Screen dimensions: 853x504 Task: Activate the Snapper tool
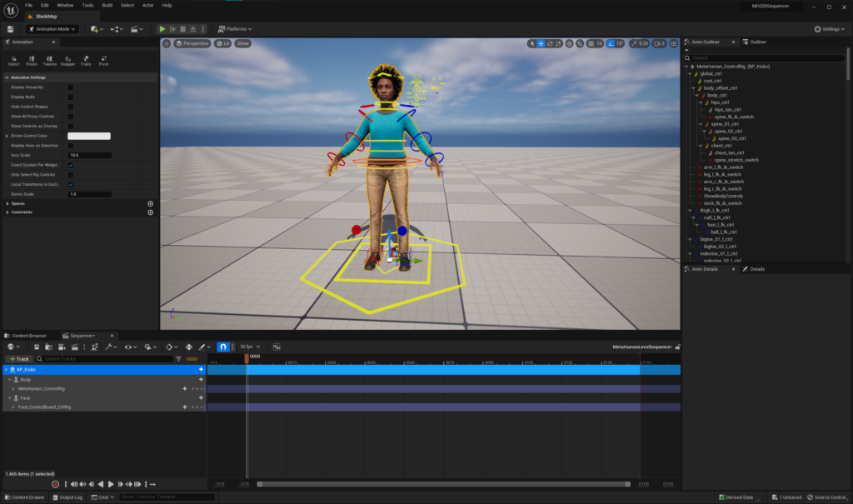point(67,58)
